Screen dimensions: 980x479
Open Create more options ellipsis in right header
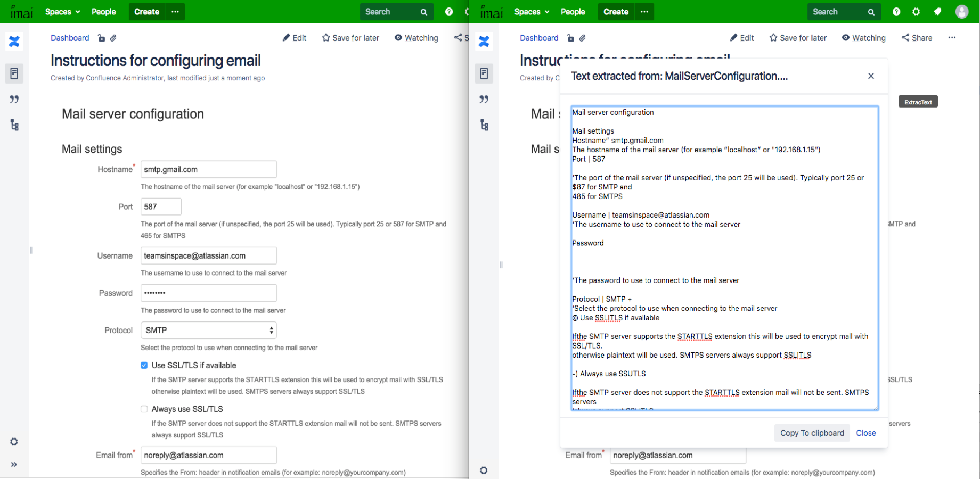click(x=644, y=12)
